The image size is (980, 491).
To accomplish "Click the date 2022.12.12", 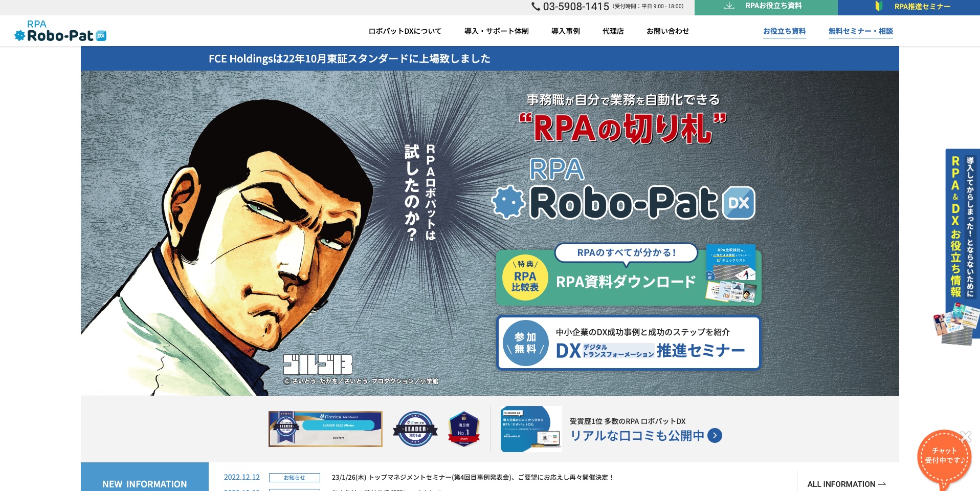I will [x=241, y=477].
